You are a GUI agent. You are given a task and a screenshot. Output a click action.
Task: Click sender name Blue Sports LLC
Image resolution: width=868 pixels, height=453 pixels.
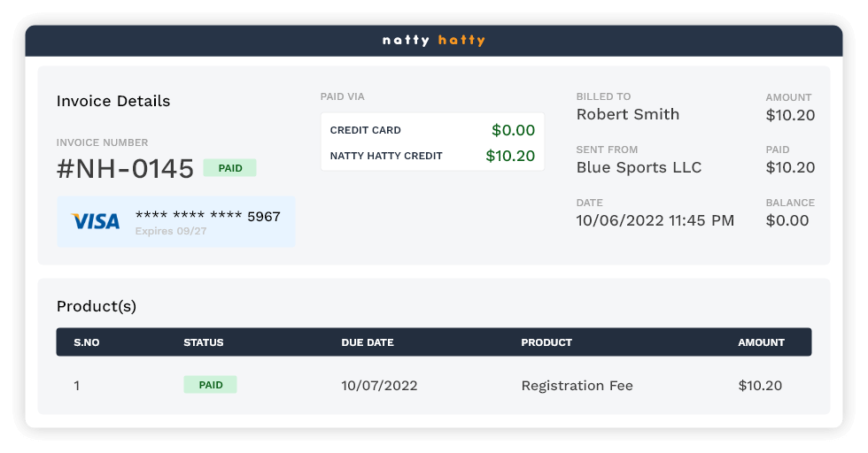(x=638, y=167)
